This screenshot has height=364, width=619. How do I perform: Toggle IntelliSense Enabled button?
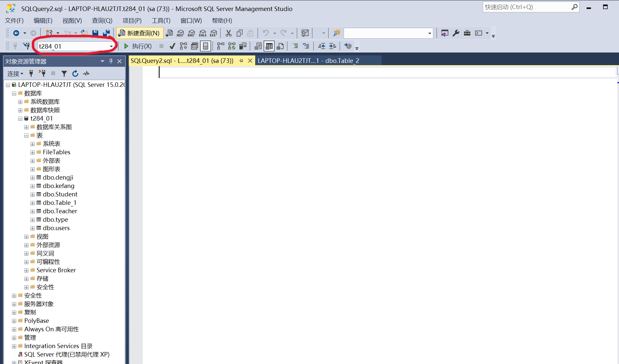[206, 46]
